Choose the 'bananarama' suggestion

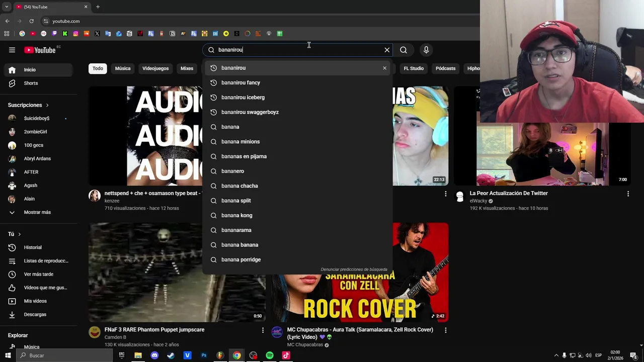pos(297,230)
